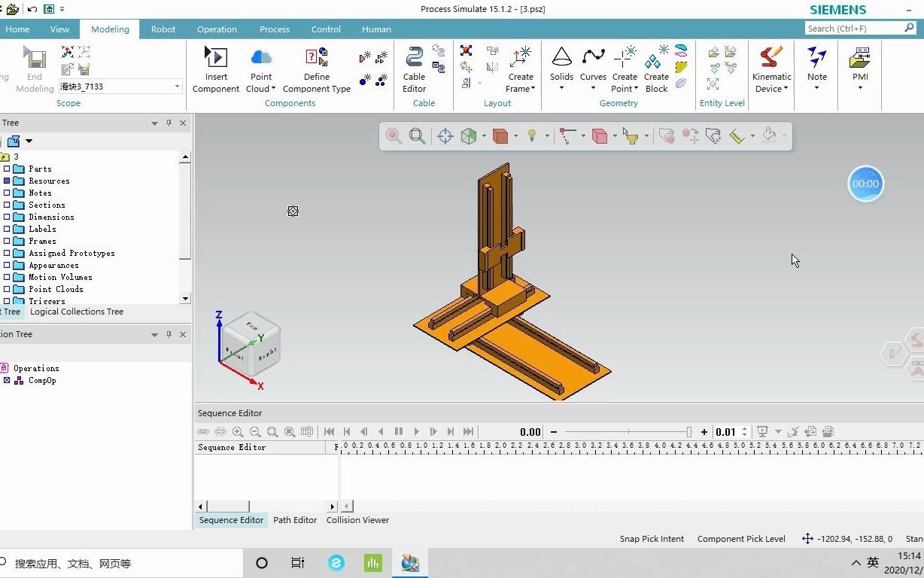Image resolution: width=924 pixels, height=578 pixels.
Task: Pause playback in the Sequence Editor
Action: tap(399, 431)
